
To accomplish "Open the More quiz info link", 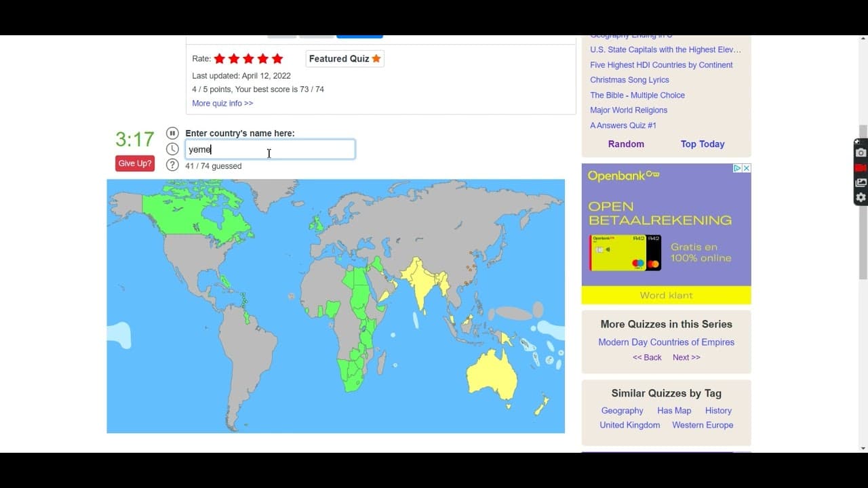I will click(x=222, y=104).
